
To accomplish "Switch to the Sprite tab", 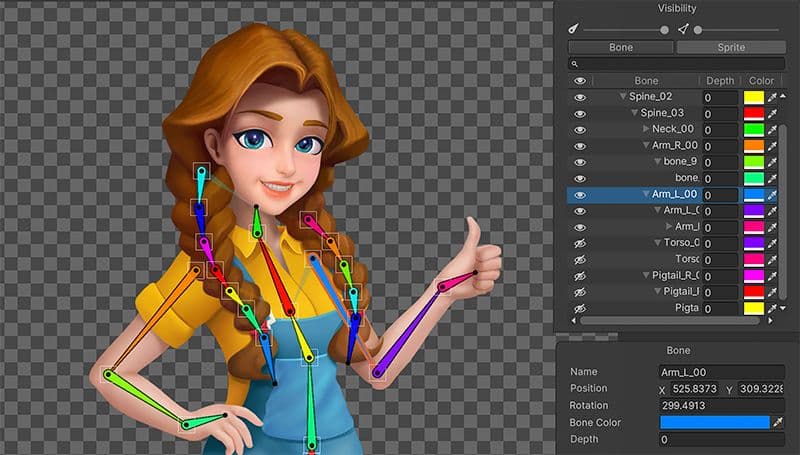I will (729, 47).
